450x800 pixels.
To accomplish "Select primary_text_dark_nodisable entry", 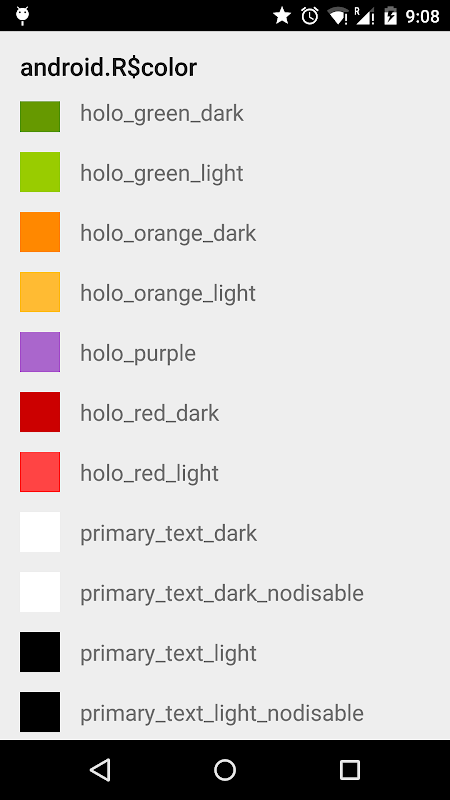I will pyautogui.click(x=225, y=592).
